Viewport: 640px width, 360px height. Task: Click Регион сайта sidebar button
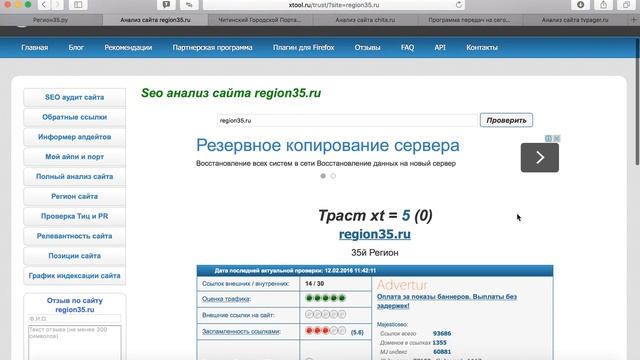75,196
